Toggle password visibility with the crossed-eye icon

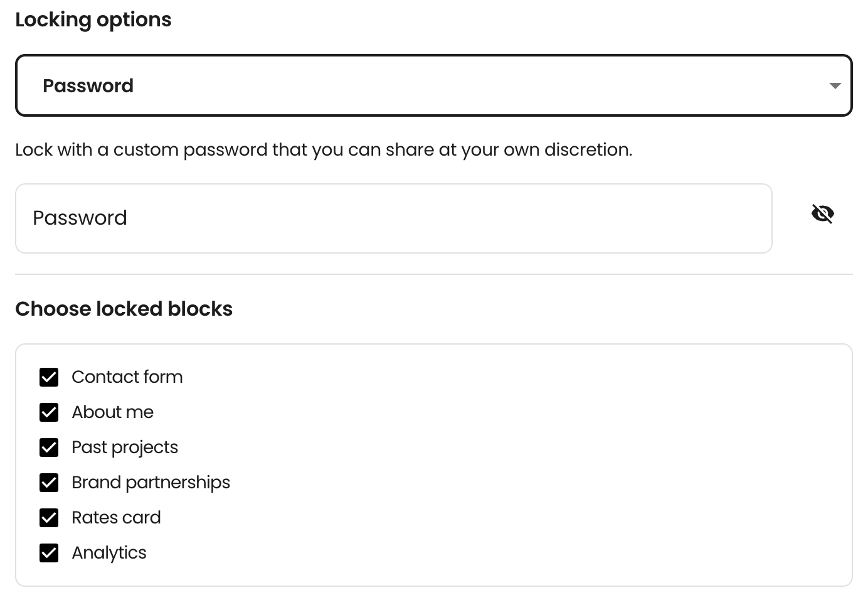(x=822, y=214)
